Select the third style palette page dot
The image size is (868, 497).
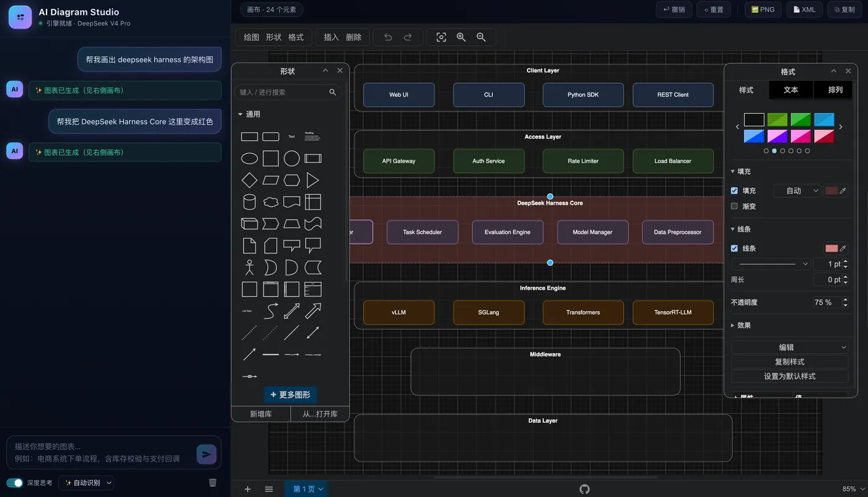[x=782, y=151]
